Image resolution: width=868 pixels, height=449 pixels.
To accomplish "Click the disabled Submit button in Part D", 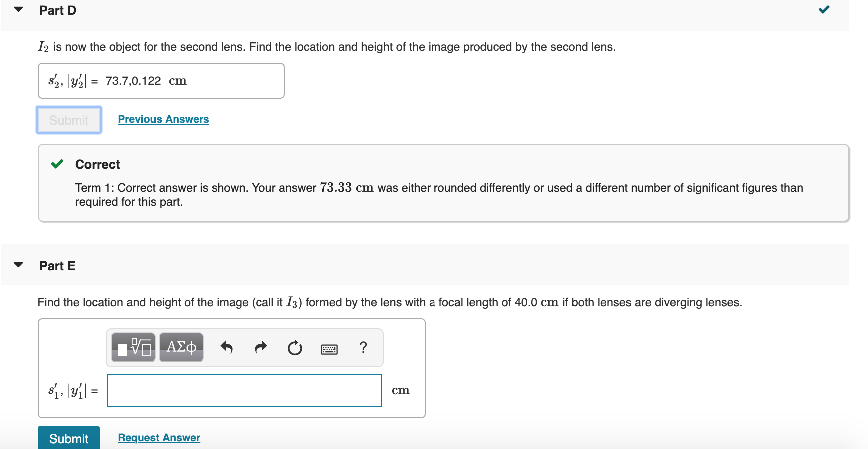I will pyautogui.click(x=68, y=120).
